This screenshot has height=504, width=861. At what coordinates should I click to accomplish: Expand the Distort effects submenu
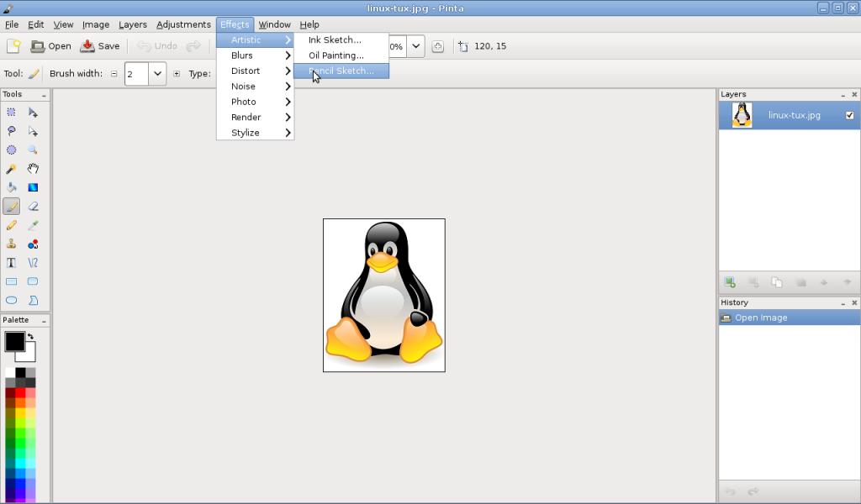pyautogui.click(x=256, y=71)
